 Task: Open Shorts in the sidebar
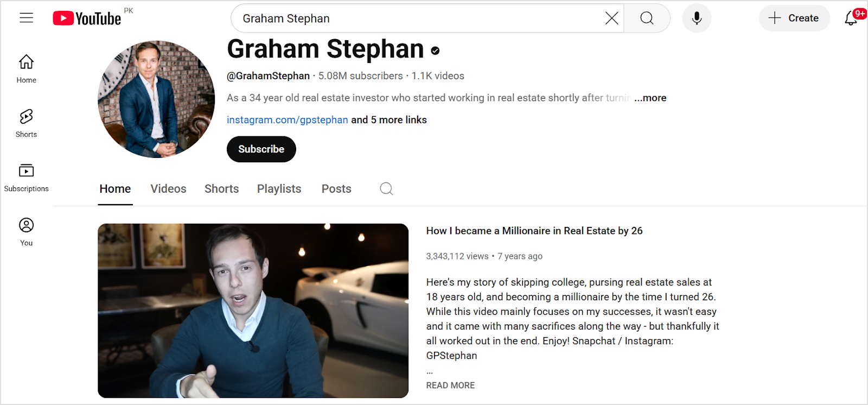coord(26,123)
